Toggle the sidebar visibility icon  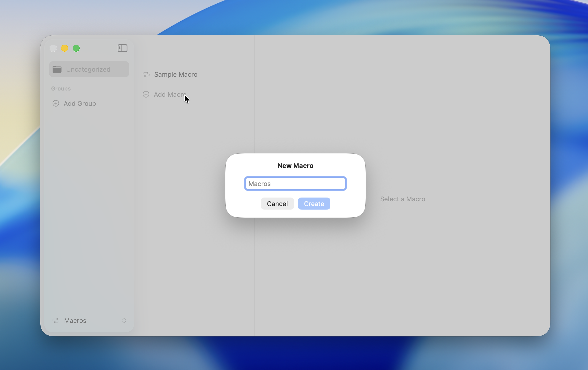(122, 48)
